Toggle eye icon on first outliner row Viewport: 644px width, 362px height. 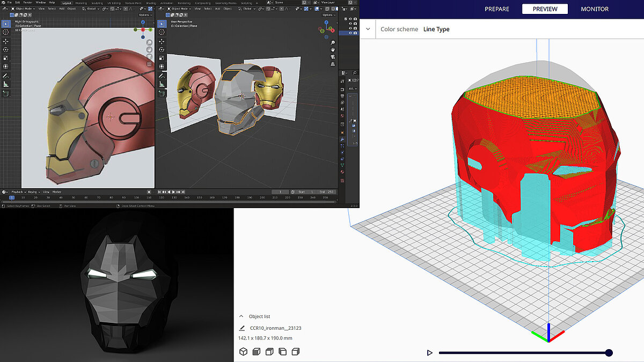[x=350, y=19]
